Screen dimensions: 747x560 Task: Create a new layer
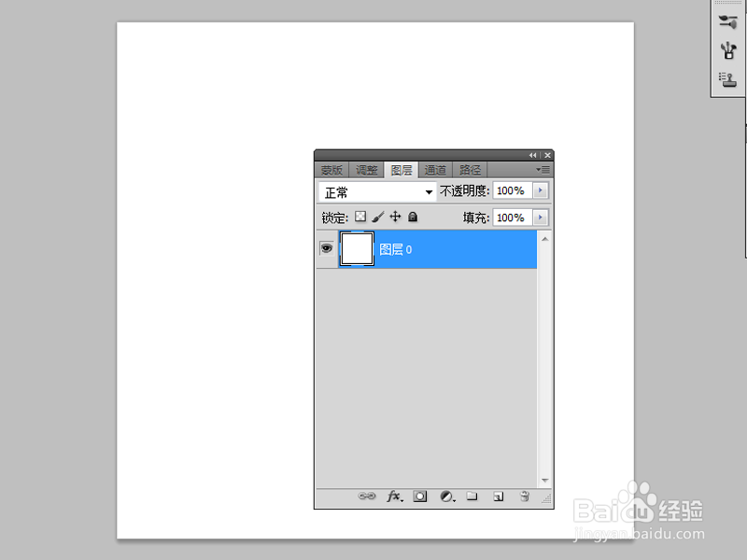pyautogui.click(x=499, y=497)
